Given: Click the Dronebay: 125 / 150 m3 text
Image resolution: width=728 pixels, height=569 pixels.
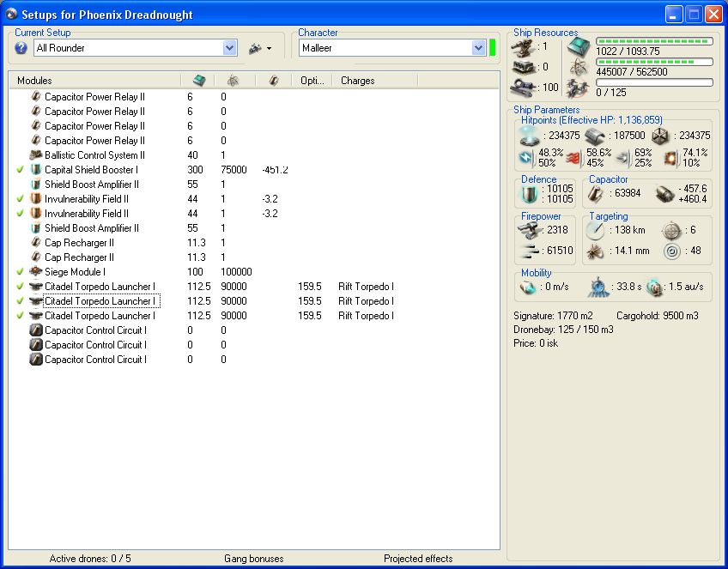Looking at the screenshot, I should coord(563,330).
